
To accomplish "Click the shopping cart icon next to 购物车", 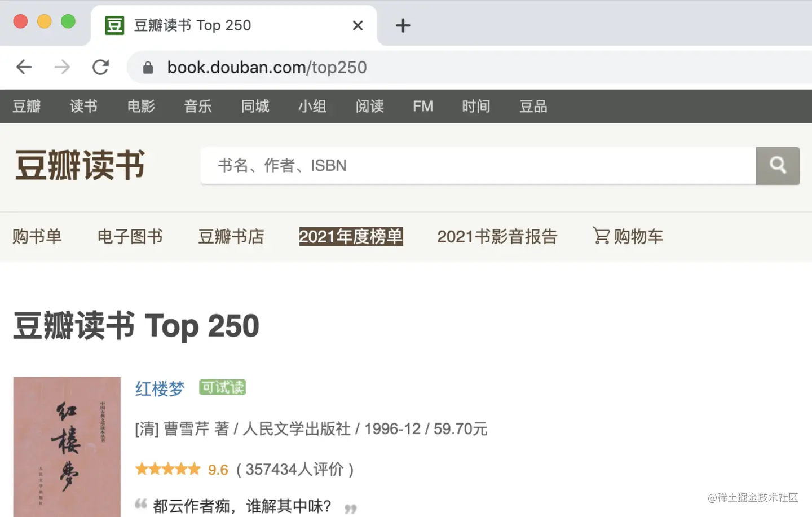I will (601, 236).
